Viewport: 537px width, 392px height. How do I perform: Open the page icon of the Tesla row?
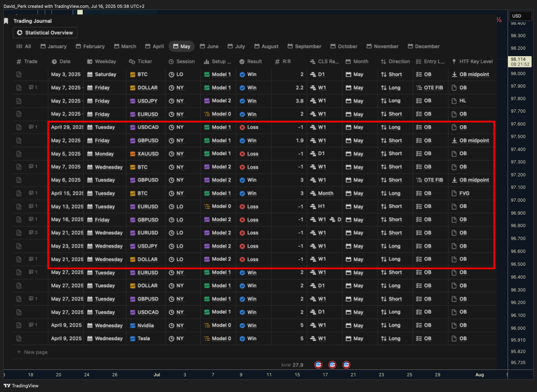tap(19, 338)
